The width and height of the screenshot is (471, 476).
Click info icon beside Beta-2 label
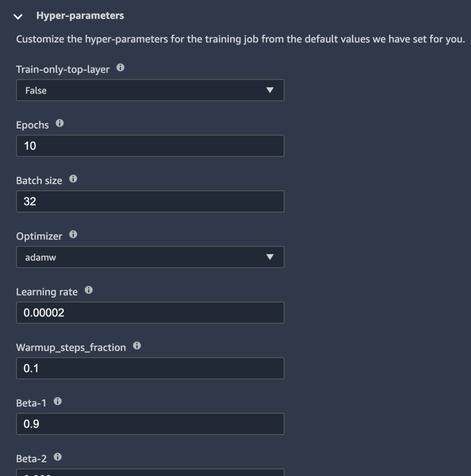coord(57,457)
